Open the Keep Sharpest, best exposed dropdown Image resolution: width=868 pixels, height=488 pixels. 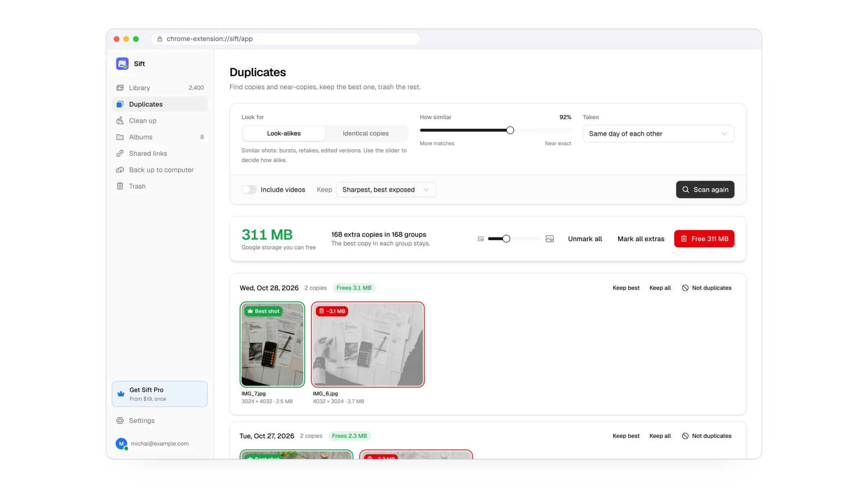[x=386, y=190]
